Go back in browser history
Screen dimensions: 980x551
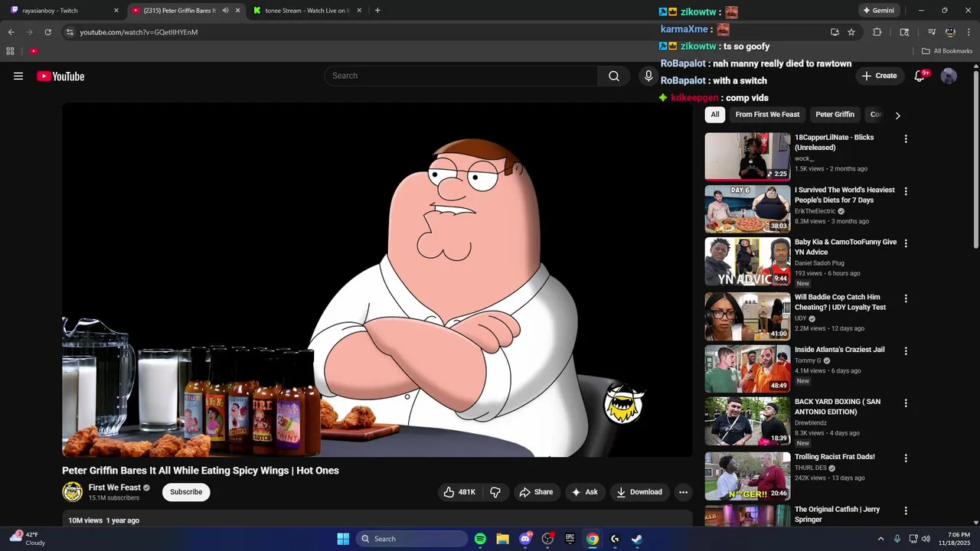click(11, 32)
